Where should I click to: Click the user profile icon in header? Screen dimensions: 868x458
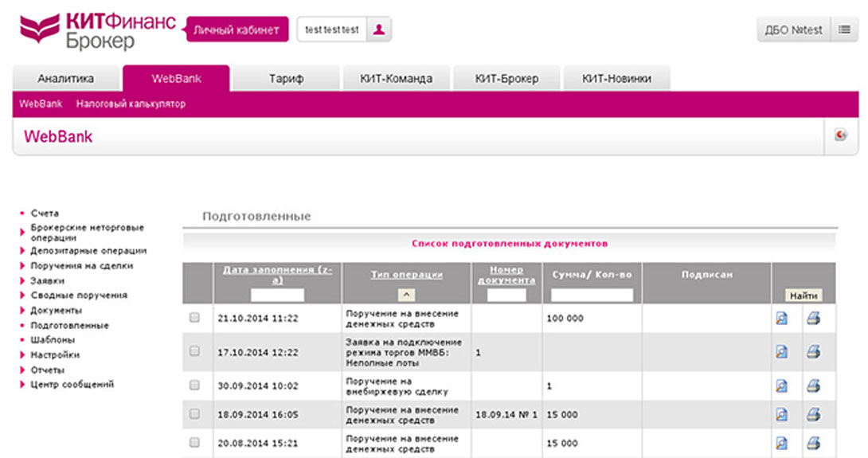(379, 29)
